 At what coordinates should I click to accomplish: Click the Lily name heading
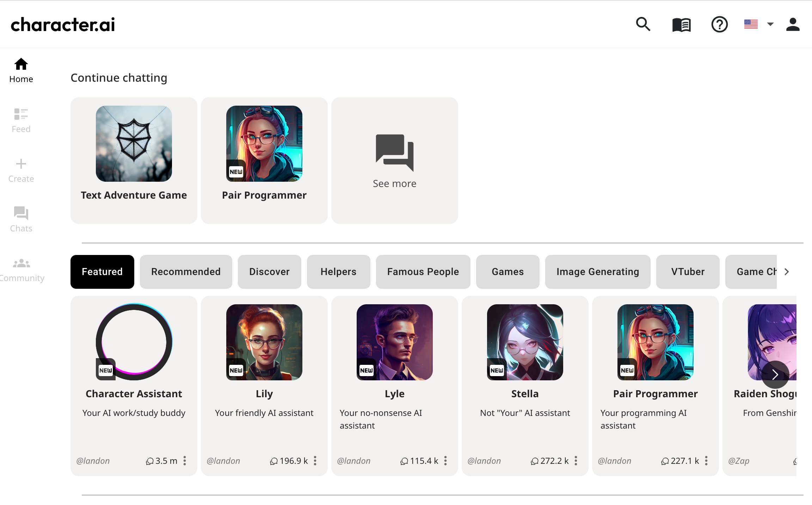pyautogui.click(x=264, y=394)
